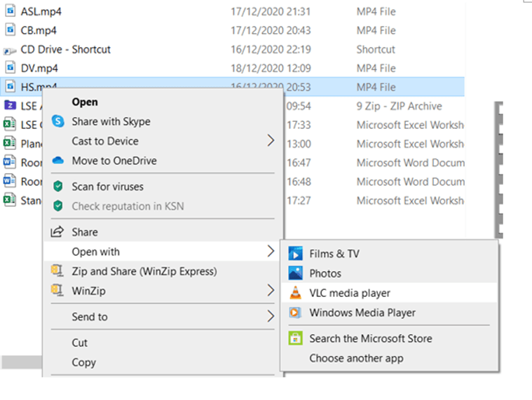
Task: Expand the WinZip submenu arrow
Action: click(271, 291)
